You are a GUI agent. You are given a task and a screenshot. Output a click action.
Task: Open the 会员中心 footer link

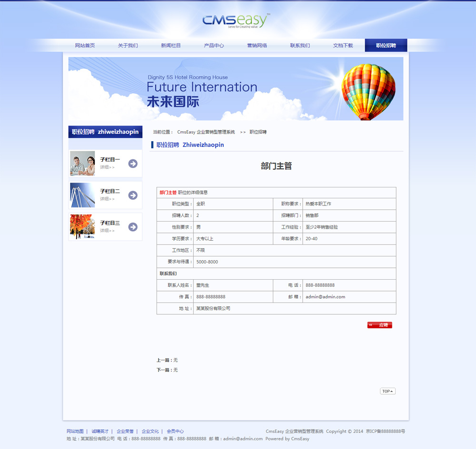[x=175, y=431]
